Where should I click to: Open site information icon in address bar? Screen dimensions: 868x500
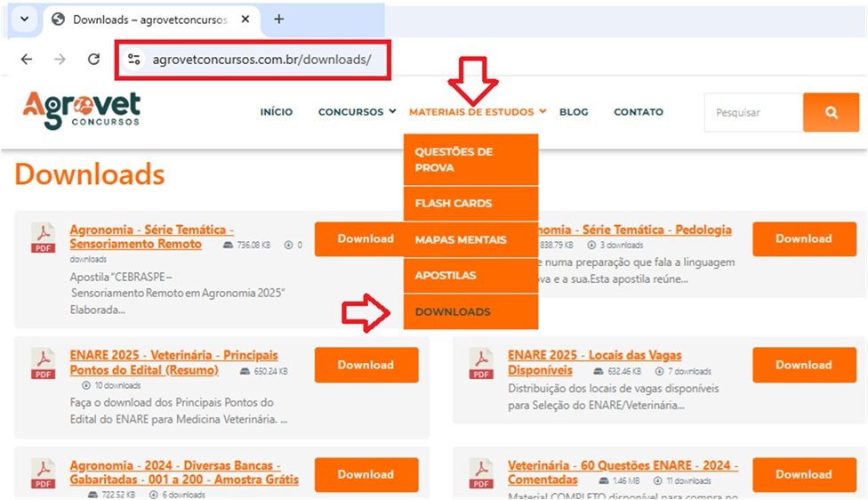tap(134, 59)
